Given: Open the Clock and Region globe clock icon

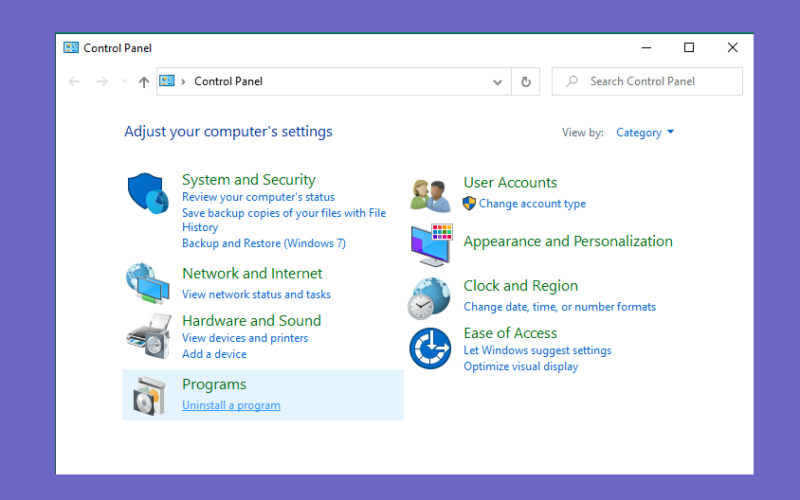Looking at the screenshot, I should click(429, 298).
